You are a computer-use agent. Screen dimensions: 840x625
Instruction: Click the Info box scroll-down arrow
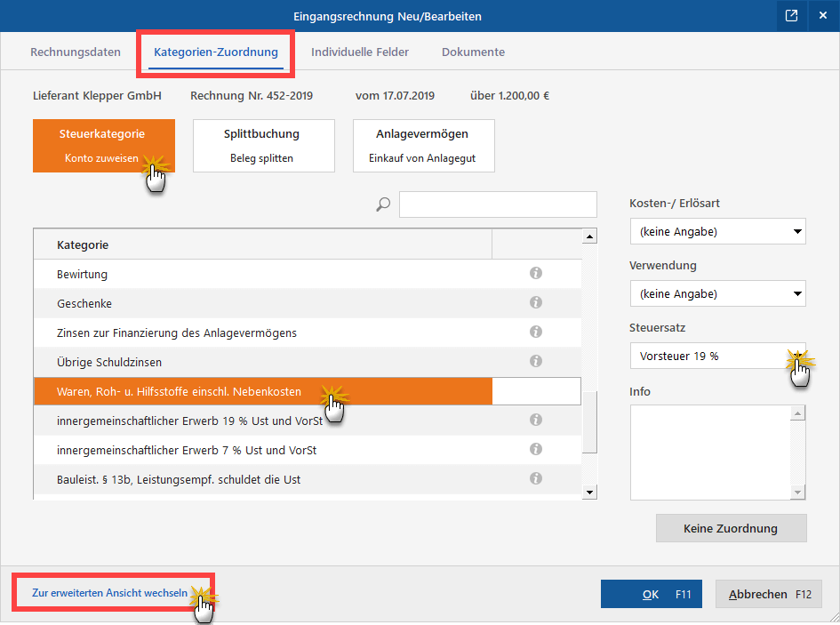point(797,492)
